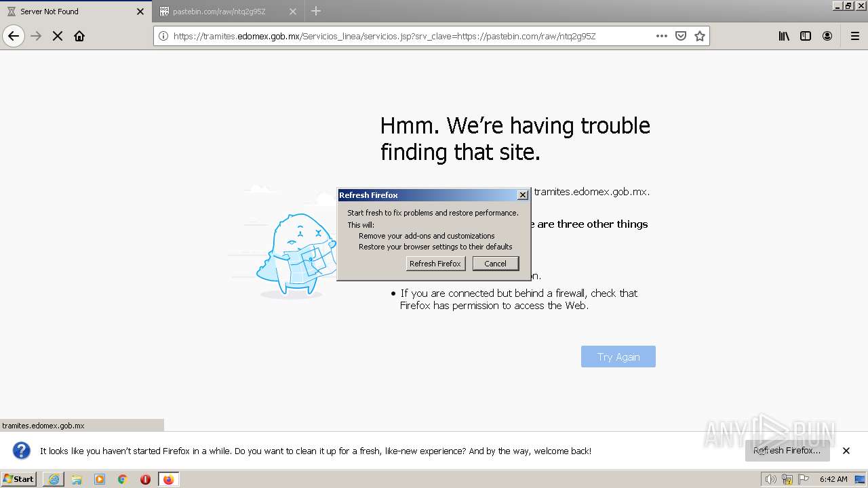Show site information icon in address bar
The height and width of the screenshot is (488, 868).
pyautogui.click(x=163, y=36)
